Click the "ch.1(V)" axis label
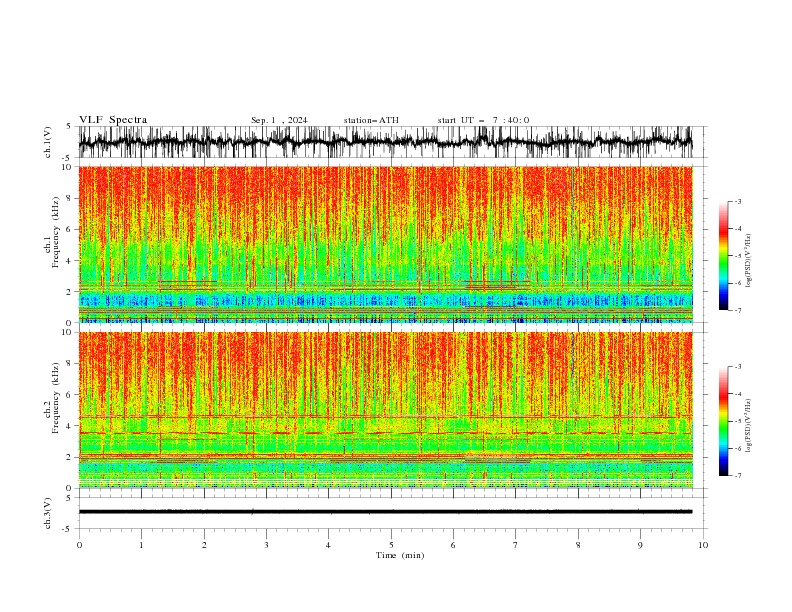 click(48, 142)
